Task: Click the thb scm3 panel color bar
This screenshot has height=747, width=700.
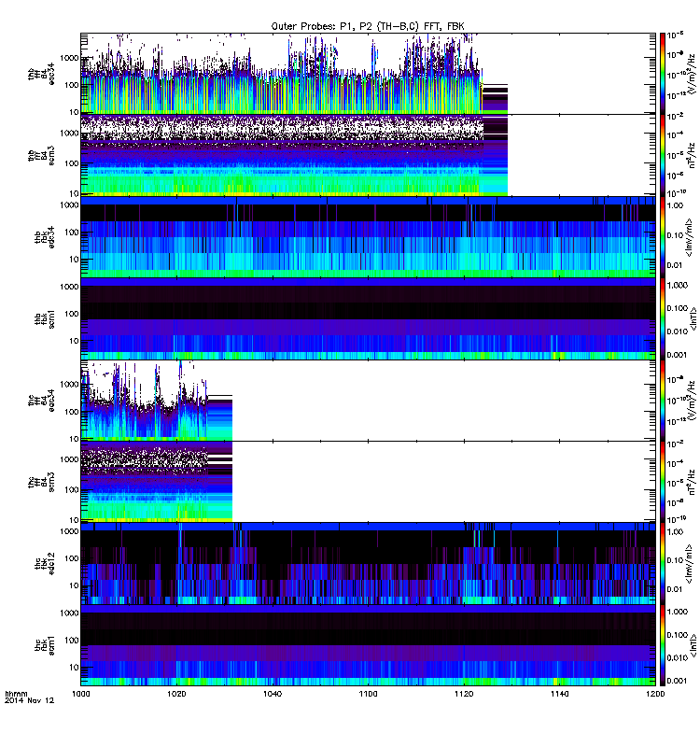Action: pyautogui.click(x=662, y=155)
